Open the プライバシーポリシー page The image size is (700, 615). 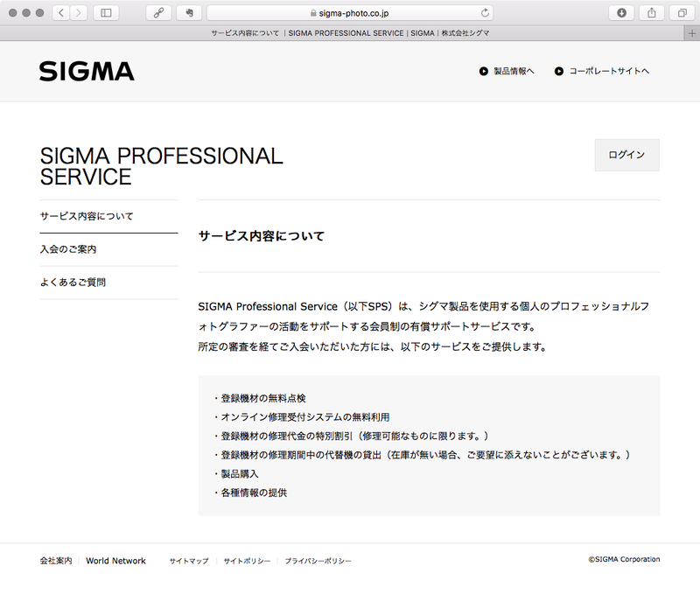[314, 560]
